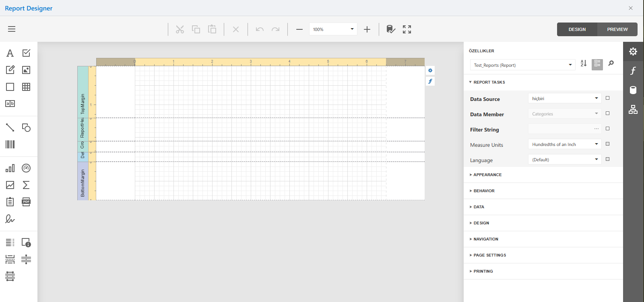Select the Table control in toolbox

[x=26, y=87]
